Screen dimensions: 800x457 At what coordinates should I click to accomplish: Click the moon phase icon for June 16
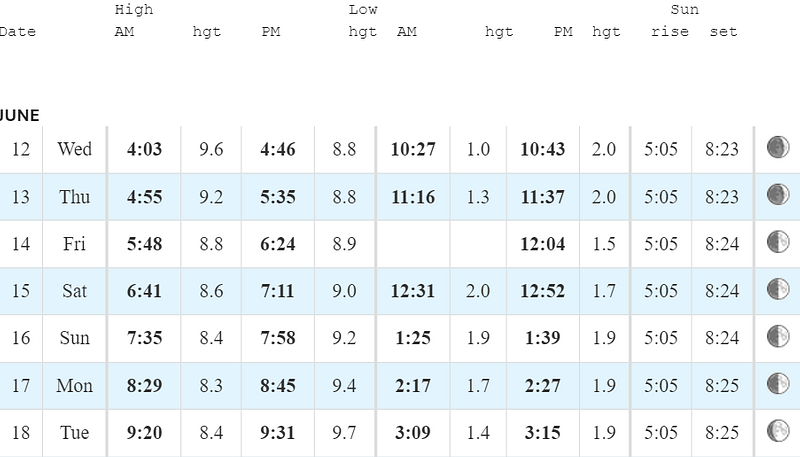pyautogui.click(x=778, y=336)
